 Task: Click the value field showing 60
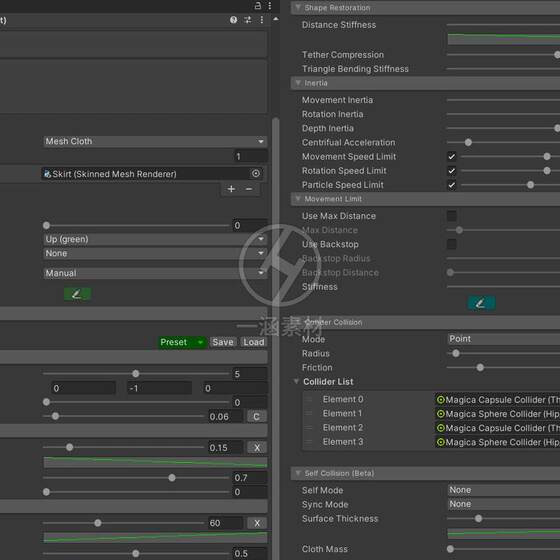point(226,523)
